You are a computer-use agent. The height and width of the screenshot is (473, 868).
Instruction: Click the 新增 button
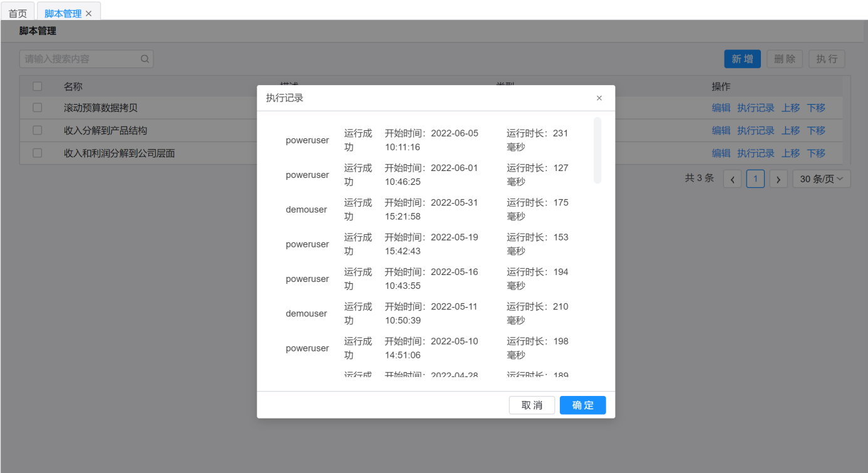pos(742,59)
